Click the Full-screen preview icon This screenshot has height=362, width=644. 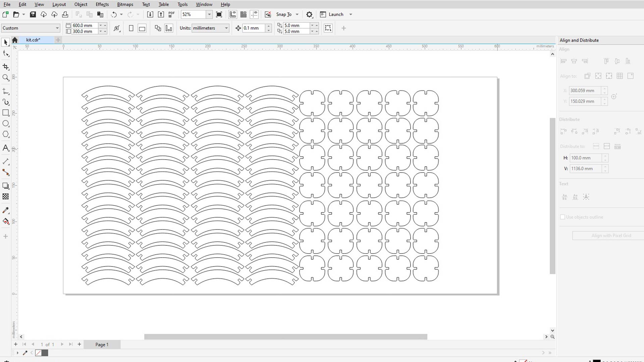[219, 14]
